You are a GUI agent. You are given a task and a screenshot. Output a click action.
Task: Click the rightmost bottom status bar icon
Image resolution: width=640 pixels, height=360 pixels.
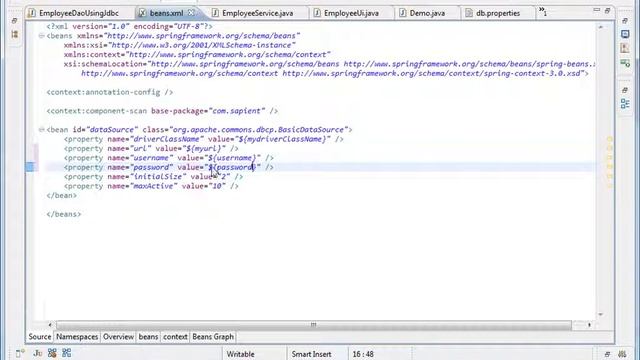pos(622,354)
